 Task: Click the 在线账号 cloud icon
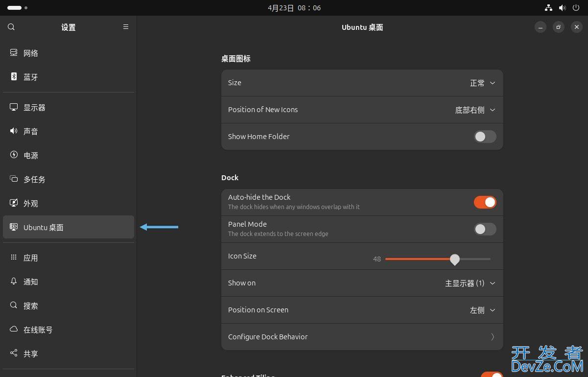pos(14,330)
